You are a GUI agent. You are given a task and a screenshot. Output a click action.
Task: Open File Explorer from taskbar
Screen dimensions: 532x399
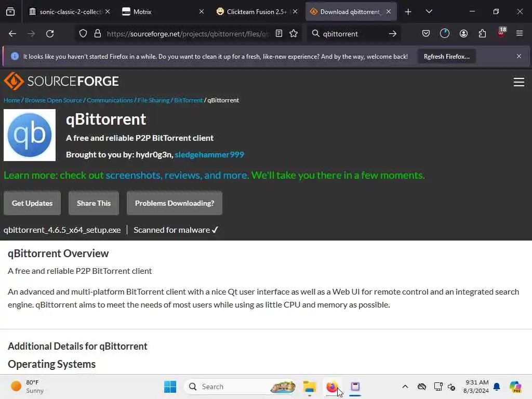(310, 387)
